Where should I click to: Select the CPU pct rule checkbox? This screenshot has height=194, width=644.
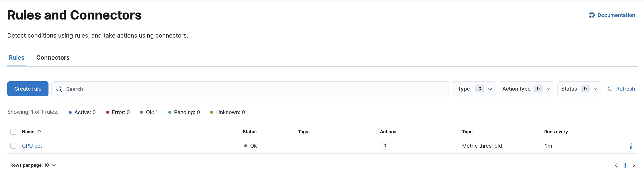(13, 146)
